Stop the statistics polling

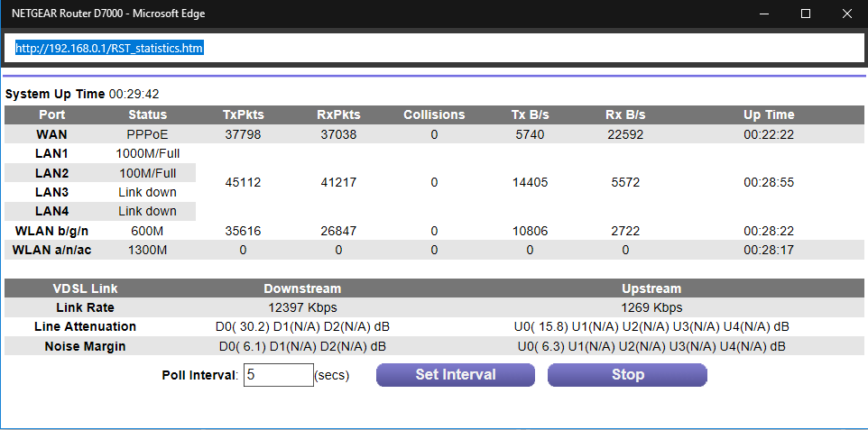coord(627,375)
